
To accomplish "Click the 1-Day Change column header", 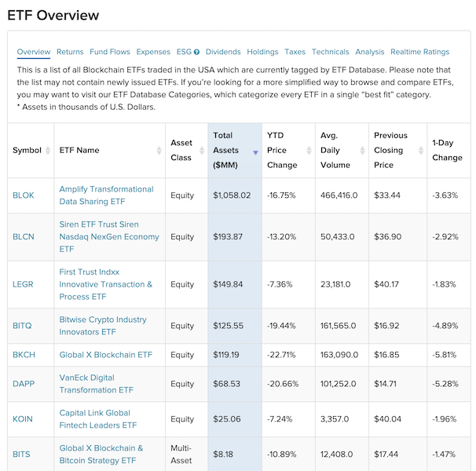I will point(447,150).
